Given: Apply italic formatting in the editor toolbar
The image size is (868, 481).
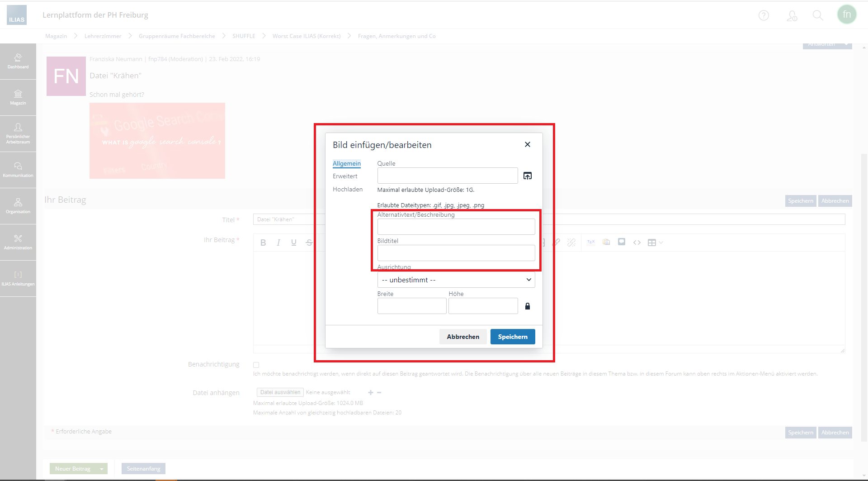Looking at the screenshot, I should (278, 242).
